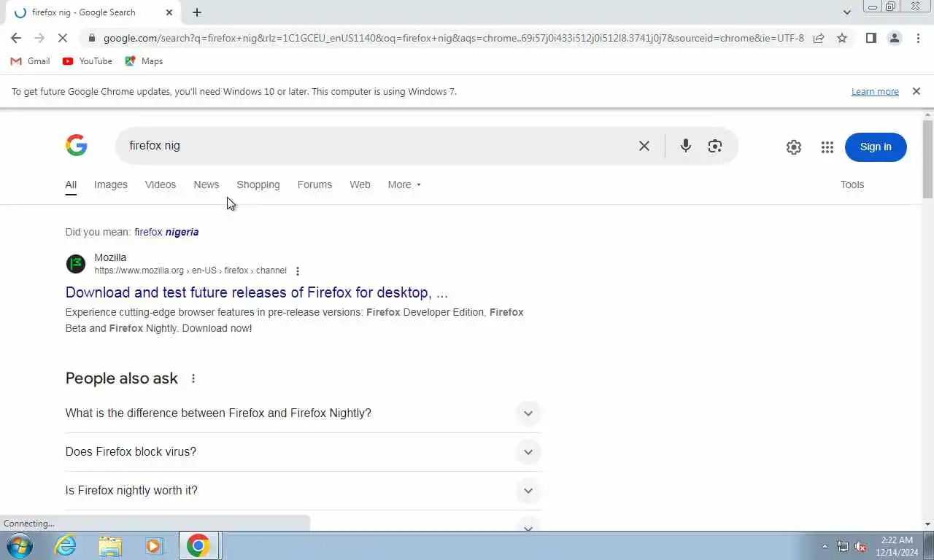Click the Chrome taskbar button
Screen dimensions: 934x560
pos(199,545)
